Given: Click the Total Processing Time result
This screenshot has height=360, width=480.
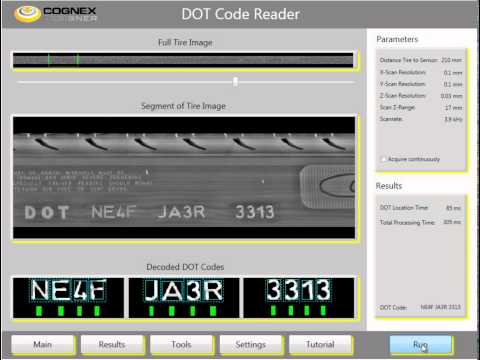Looking at the screenshot, I should click(452, 222).
